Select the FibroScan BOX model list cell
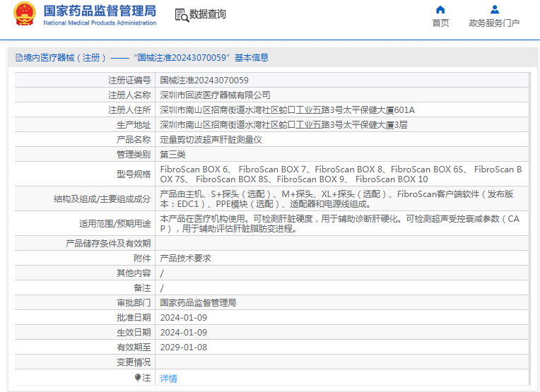Image resolution: width=540 pixels, height=392 pixels. coord(342,174)
